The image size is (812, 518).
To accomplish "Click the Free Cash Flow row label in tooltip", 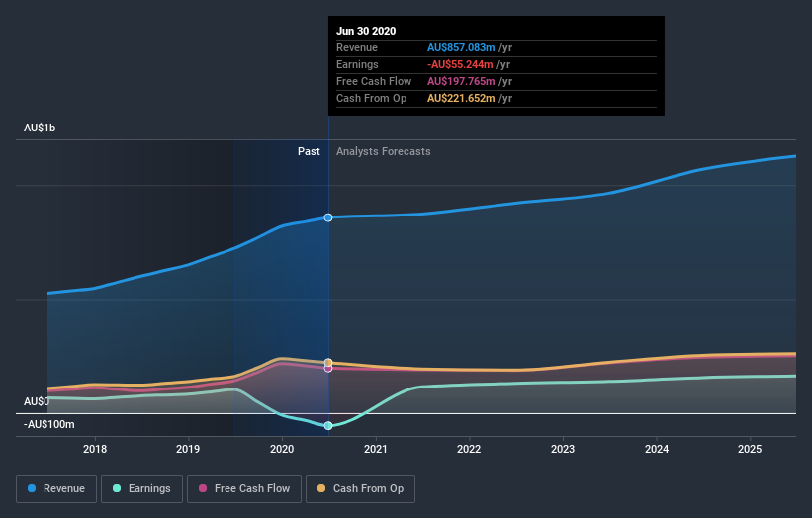I will [374, 81].
